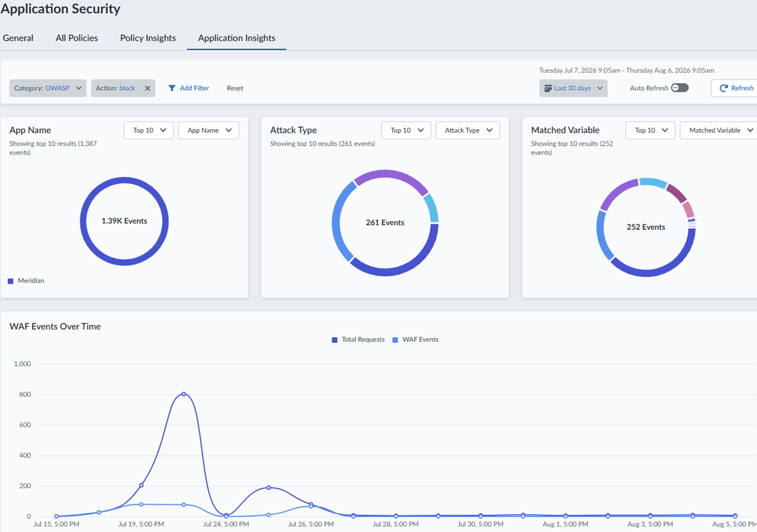Go to the General tab

pyautogui.click(x=18, y=38)
